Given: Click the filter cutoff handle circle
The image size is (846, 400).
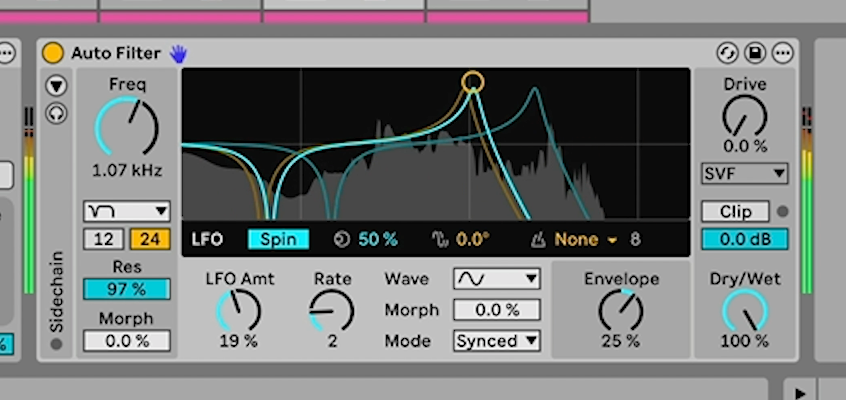Looking at the screenshot, I should [473, 82].
